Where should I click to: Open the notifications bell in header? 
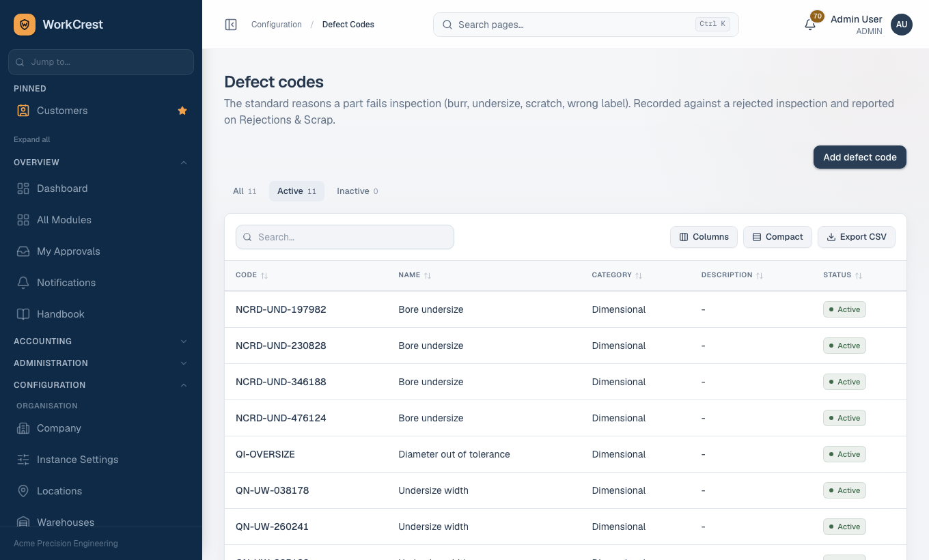coord(810,25)
